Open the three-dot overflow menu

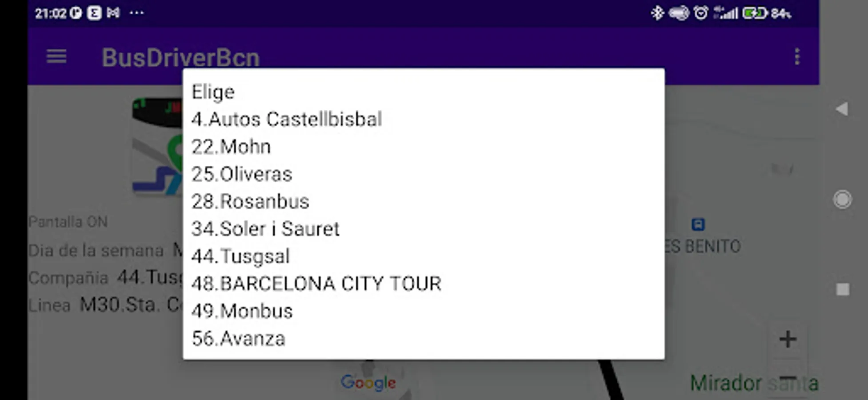[x=797, y=57]
